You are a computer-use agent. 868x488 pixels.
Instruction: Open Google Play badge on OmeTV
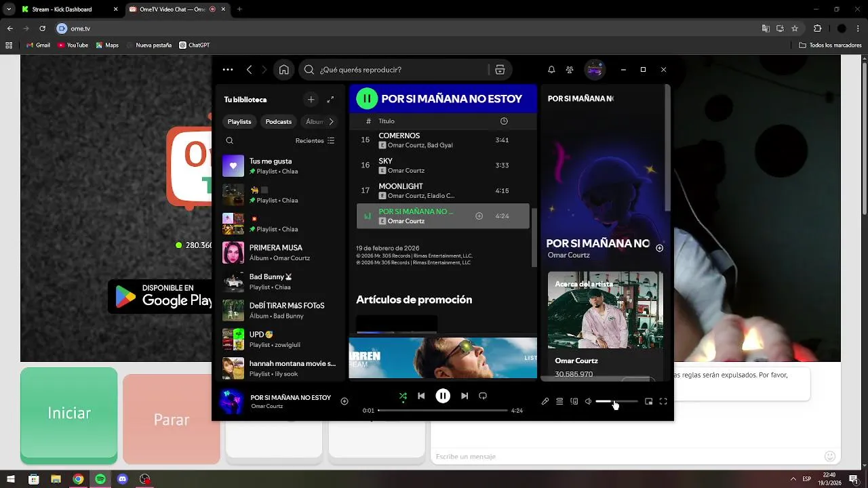[x=160, y=296]
